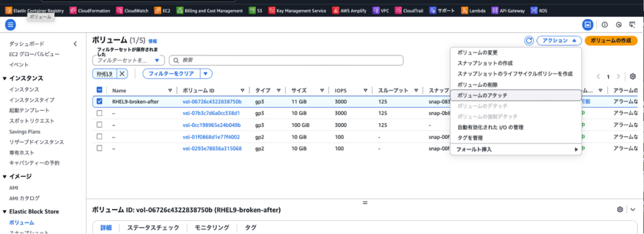
Task: Choose ボリュームのアタッチ menu item
Action: click(x=516, y=95)
